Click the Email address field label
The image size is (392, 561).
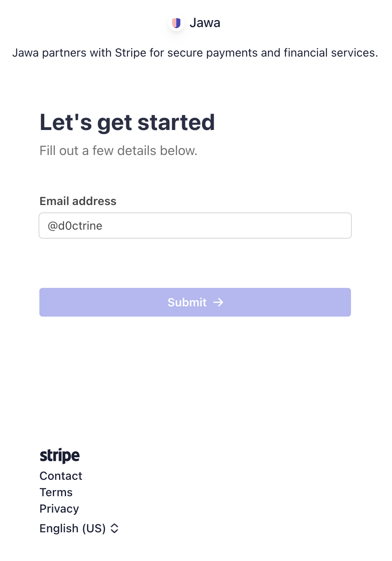click(x=78, y=201)
